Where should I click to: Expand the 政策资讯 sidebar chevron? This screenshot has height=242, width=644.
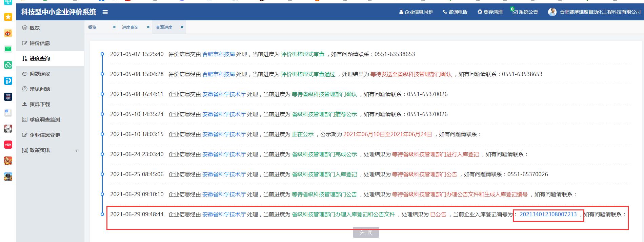tap(77, 150)
